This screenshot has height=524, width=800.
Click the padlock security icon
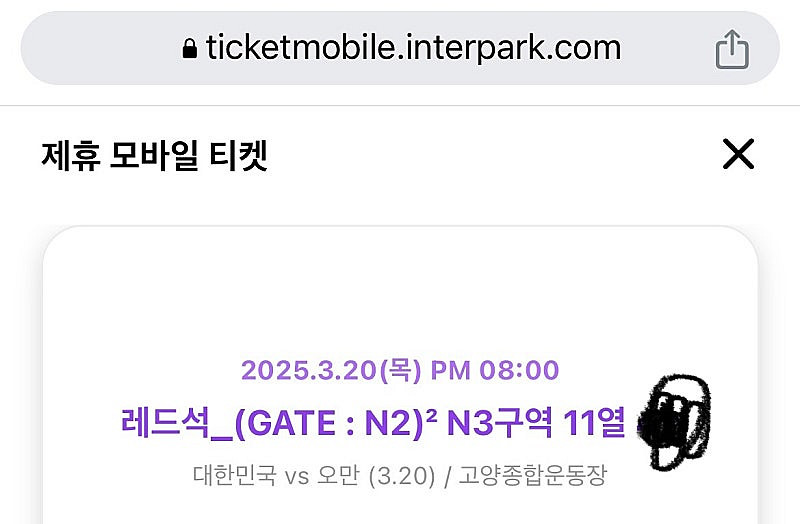tap(190, 49)
